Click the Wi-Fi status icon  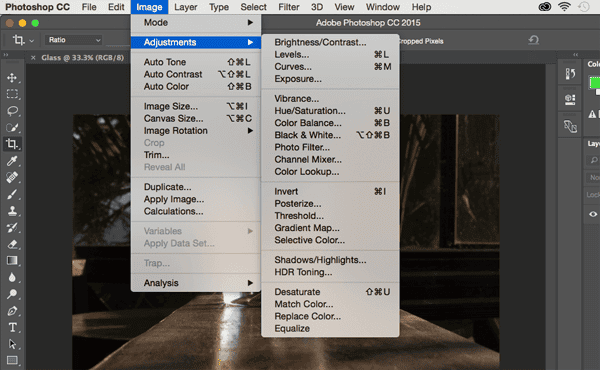click(564, 7)
